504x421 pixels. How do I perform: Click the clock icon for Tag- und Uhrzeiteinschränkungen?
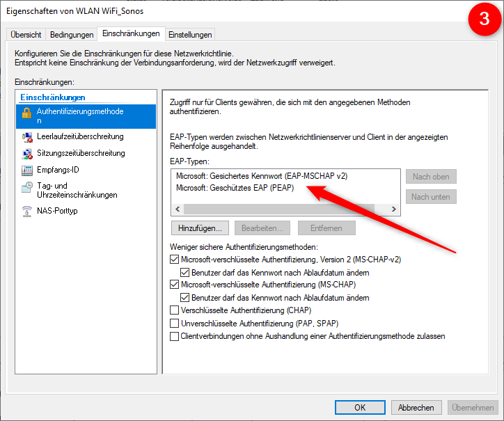[27, 187]
